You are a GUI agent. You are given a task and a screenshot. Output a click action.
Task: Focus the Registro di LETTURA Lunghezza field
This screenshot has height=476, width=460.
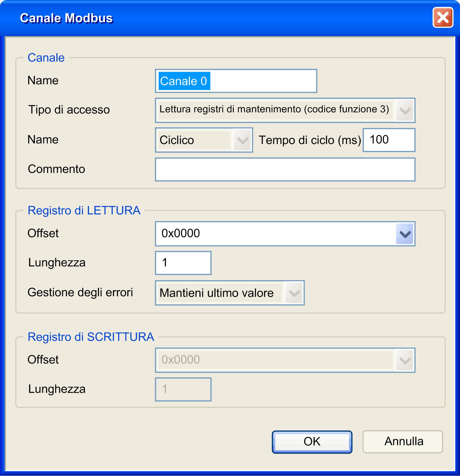[x=183, y=263]
